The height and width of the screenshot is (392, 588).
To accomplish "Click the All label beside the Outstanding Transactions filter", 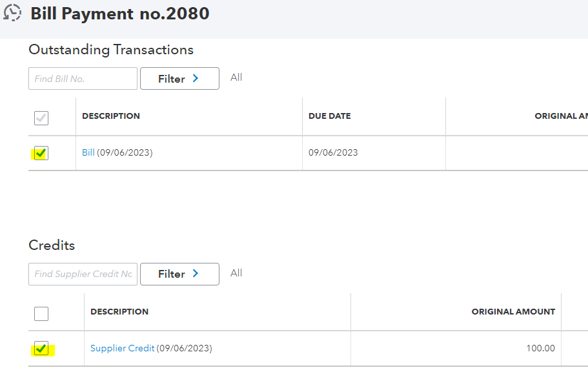I will [236, 77].
